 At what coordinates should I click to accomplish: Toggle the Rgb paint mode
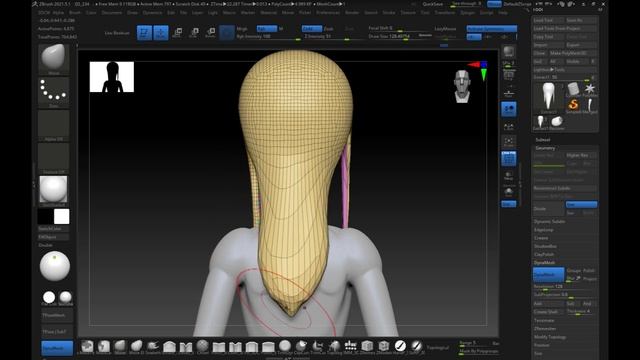(266, 29)
